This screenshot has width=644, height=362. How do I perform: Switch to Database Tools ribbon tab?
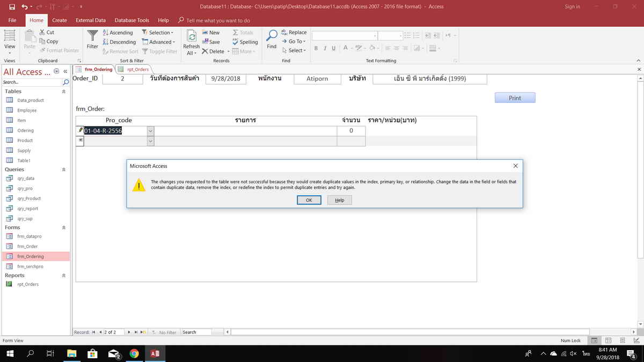[132, 20]
